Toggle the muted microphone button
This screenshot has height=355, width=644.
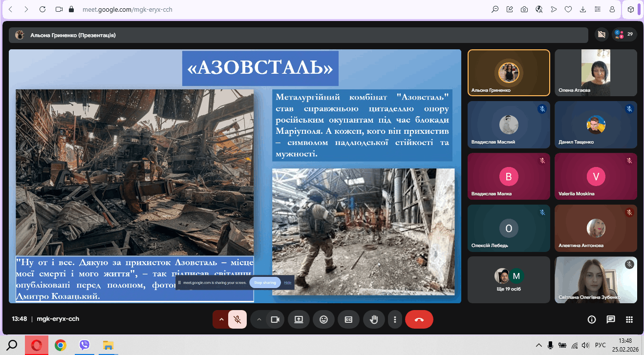[237, 319]
